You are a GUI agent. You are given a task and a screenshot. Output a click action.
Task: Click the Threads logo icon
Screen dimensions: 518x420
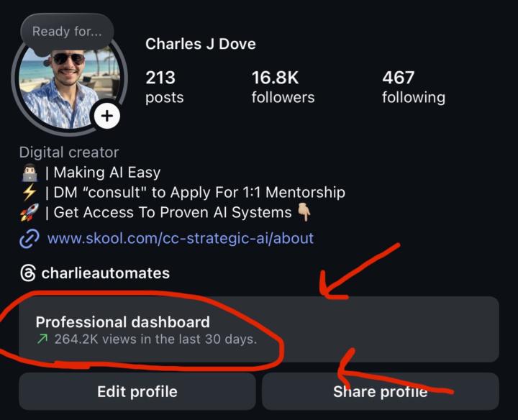[28, 273]
